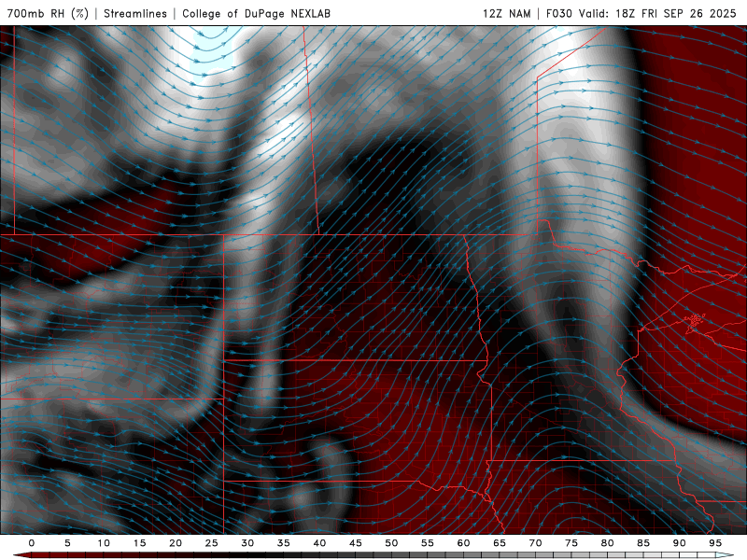Click the colorbar label "60"
The height and width of the screenshot is (560, 747).
(x=463, y=543)
